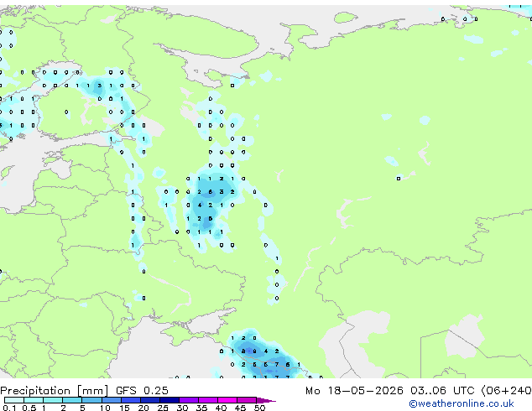This screenshot has width=532, height=411.
Task: Choose the 2–5 mm legend color box
Action: click(x=72, y=400)
